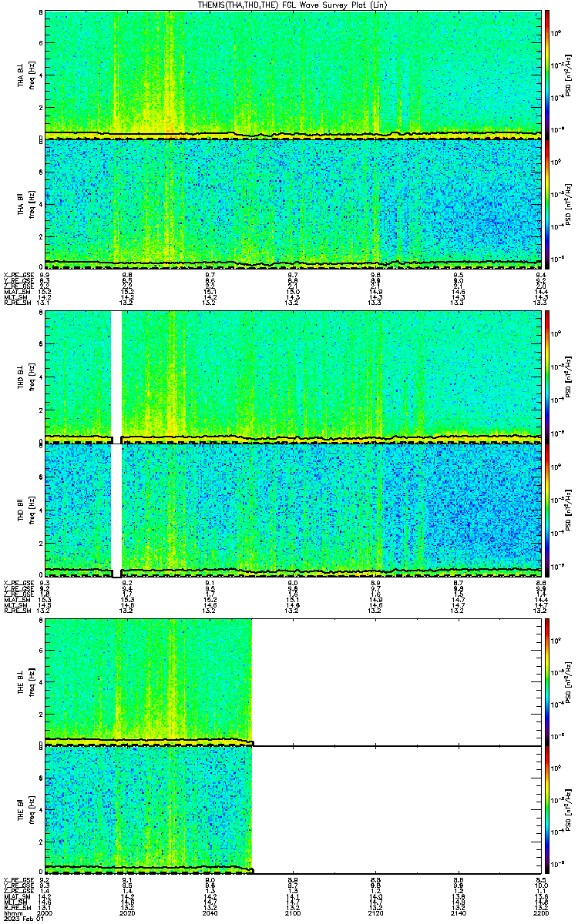Click the PSD color bar beside THD B-parallel
Screen dimensions: 578x924
click(x=547, y=510)
